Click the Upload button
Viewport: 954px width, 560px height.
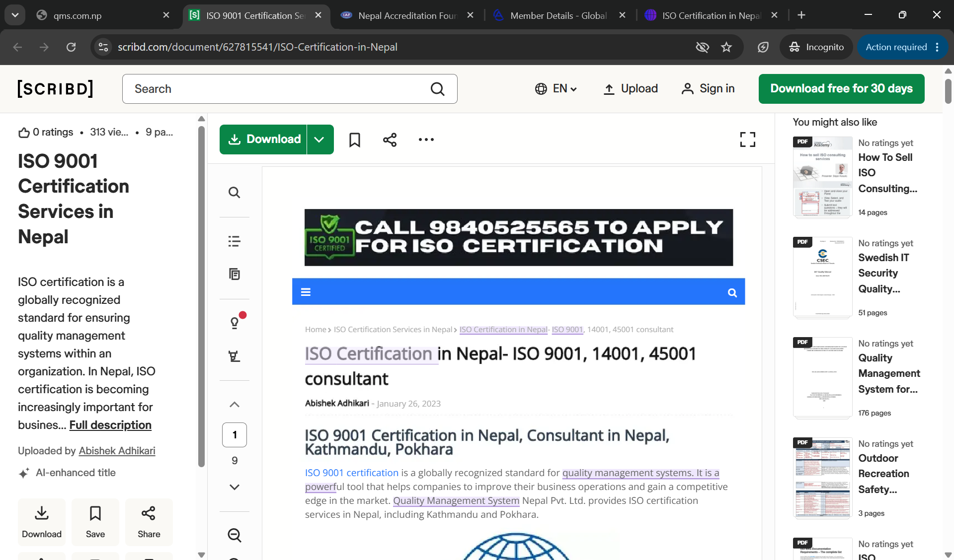pyautogui.click(x=631, y=89)
